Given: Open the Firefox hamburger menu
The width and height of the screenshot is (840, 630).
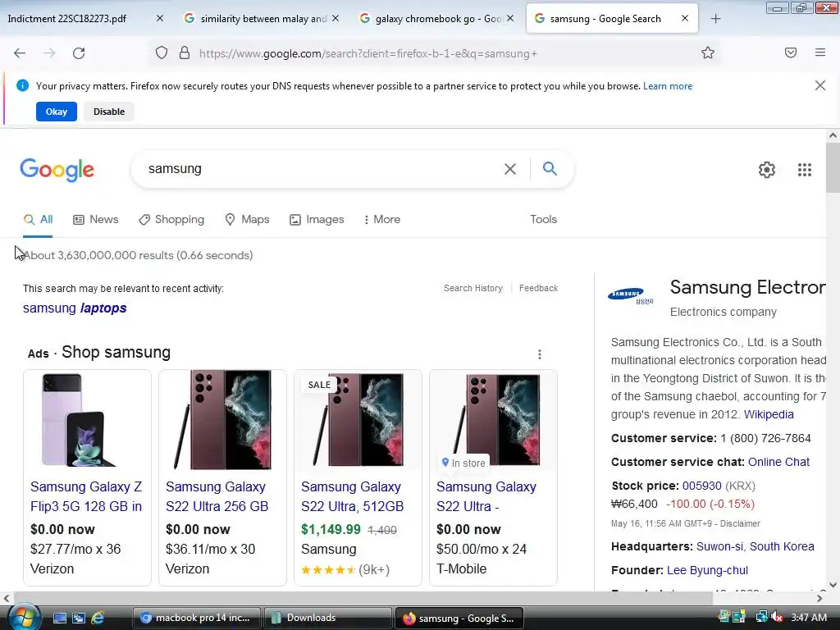Looking at the screenshot, I should (x=820, y=52).
